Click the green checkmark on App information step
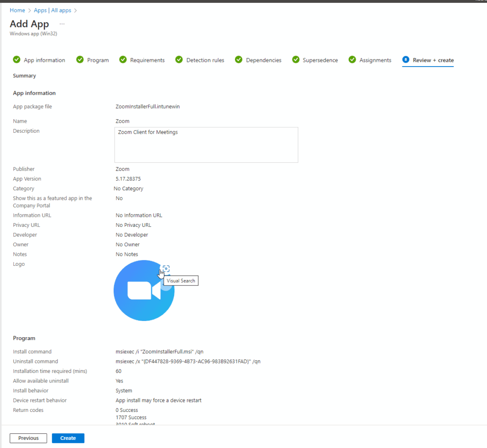The width and height of the screenshot is (487, 448). coord(16,59)
